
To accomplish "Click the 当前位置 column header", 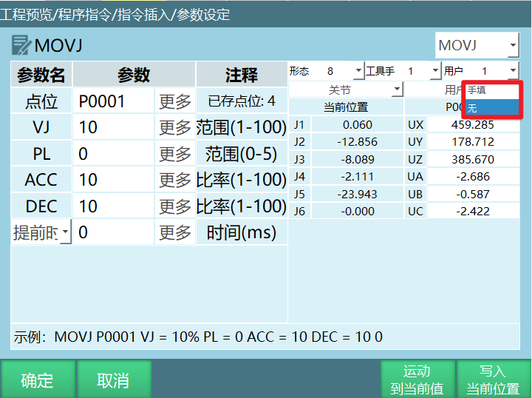I will (346, 107).
